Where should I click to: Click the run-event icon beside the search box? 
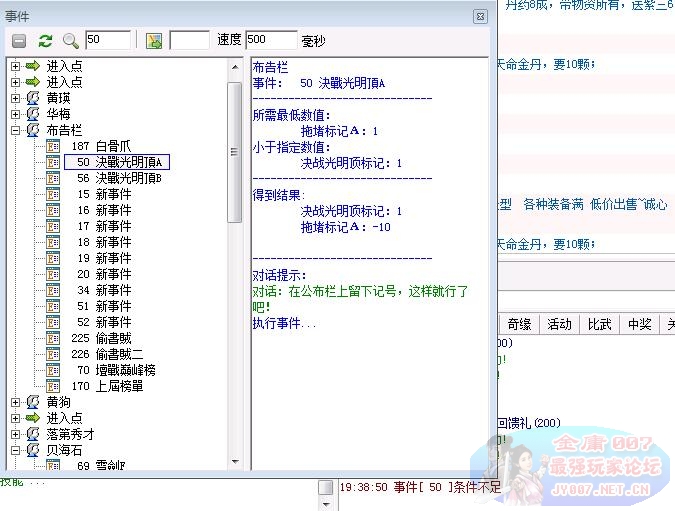pyautogui.click(x=154, y=41)
